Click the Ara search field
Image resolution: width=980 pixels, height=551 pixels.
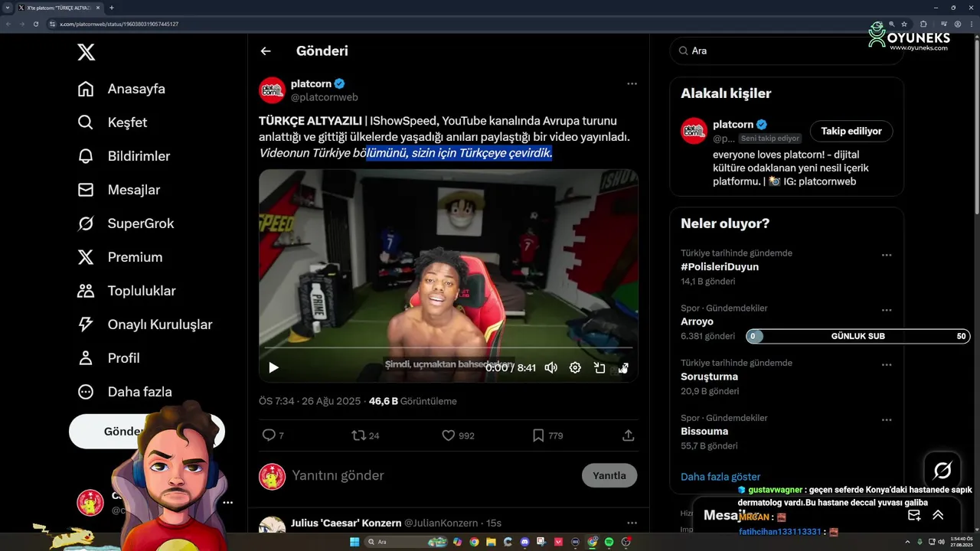(786, 51)
